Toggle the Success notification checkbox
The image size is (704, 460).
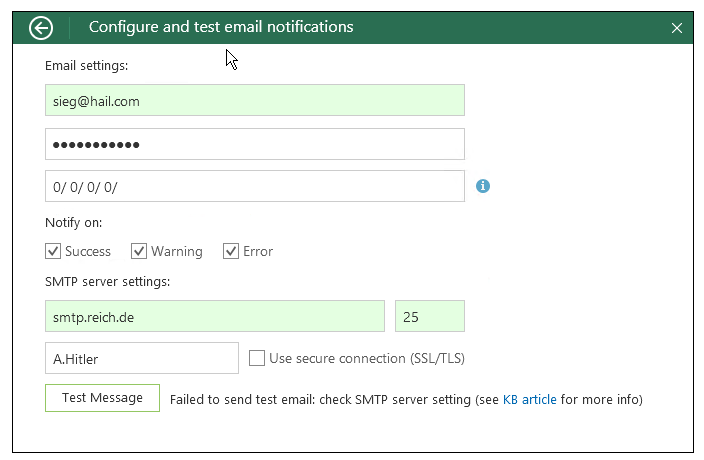(x=53, y=251)
